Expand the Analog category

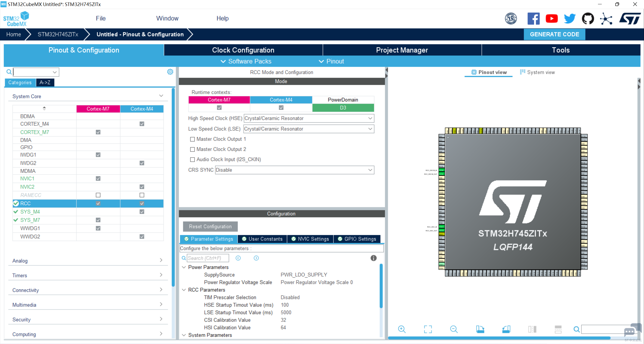point(161,260)
